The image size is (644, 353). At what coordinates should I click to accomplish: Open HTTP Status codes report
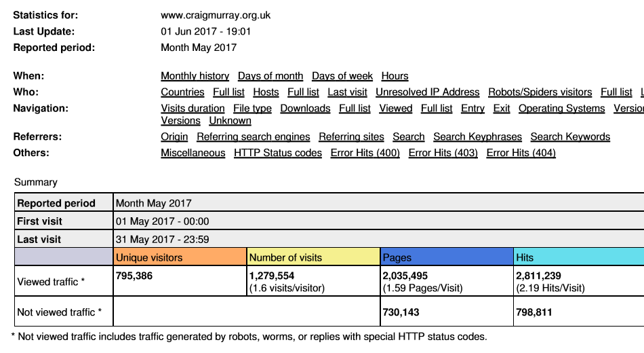point(278,153)
